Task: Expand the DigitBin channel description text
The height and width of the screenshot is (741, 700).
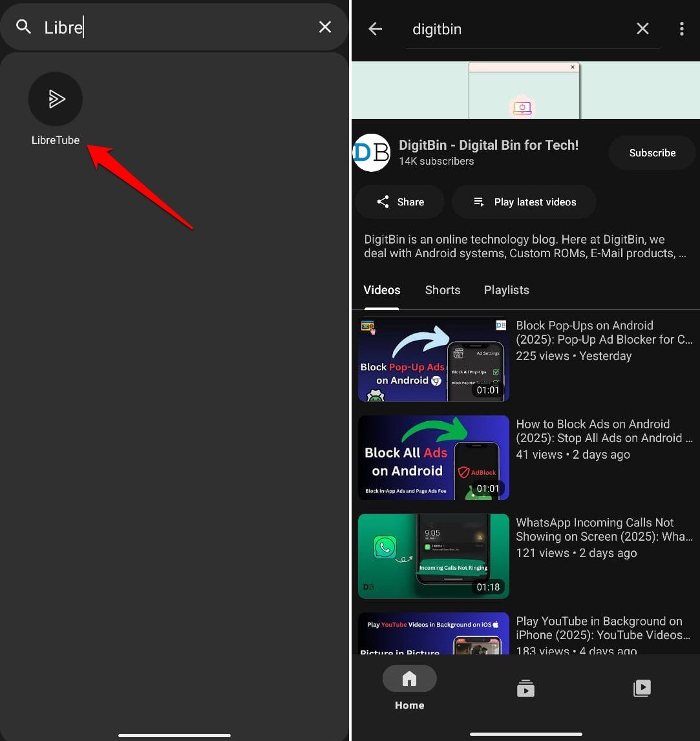Action: coord(525,246)
